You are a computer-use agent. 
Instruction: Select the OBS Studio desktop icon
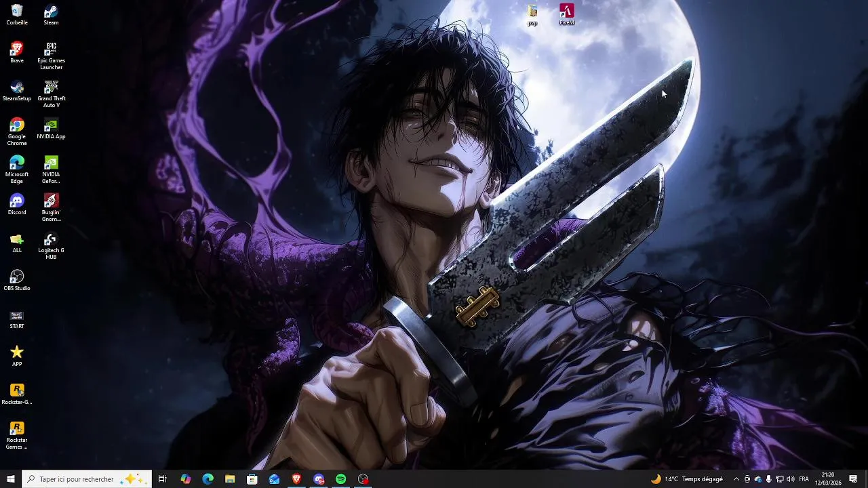[17, 281]
